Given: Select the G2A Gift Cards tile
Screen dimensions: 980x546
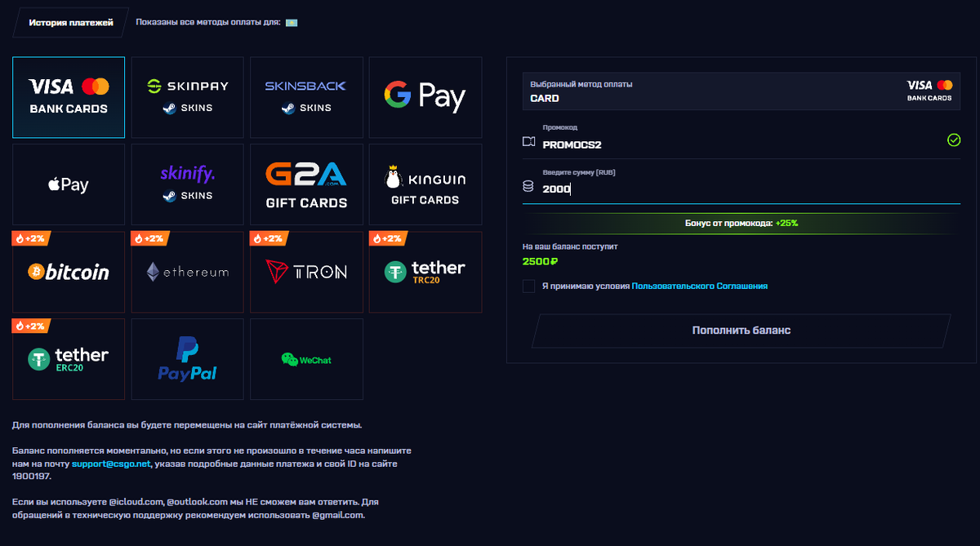Looking at the screenshot, I should pyautogui.click(x=306, y=184).
